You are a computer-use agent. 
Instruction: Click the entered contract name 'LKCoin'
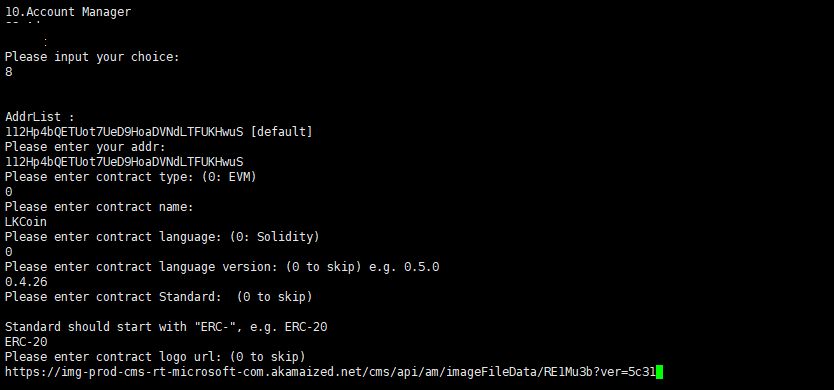[x=26, y=222]
